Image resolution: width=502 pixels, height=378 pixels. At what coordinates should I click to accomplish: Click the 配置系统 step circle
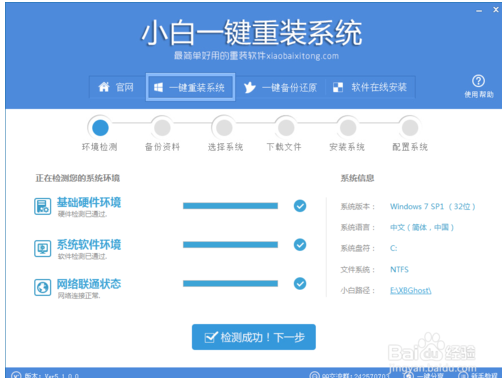[x=410, y=128]
